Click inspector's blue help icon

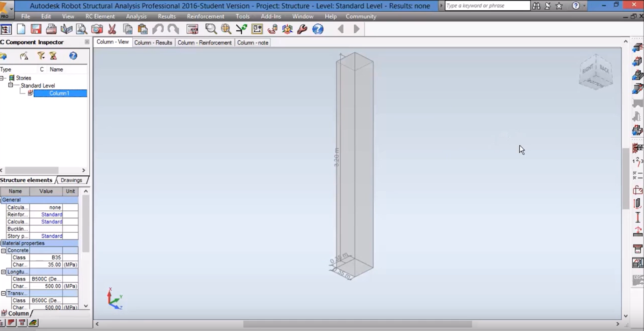tap(73, 56)
